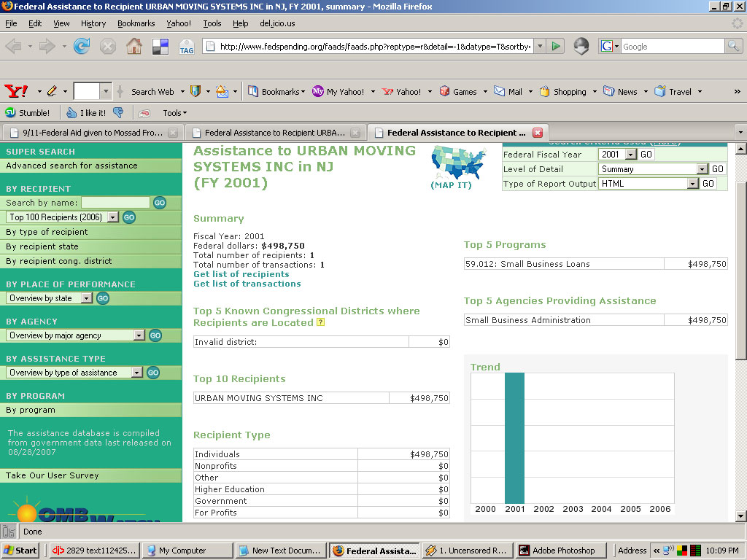Open New Text Document taskbar item
This screenshot has height=560, width=747.
[x=281, y=551]
